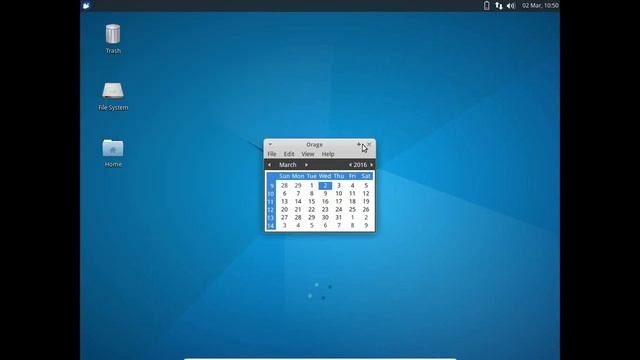
Task: Open the network connection indicator
Action: coord(499,5)
